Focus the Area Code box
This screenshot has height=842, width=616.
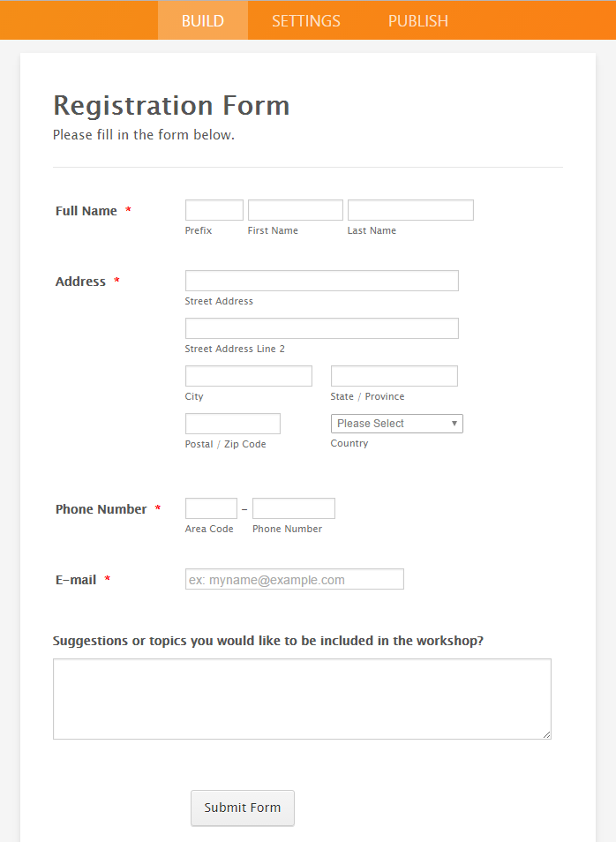(x=211, y=508)
